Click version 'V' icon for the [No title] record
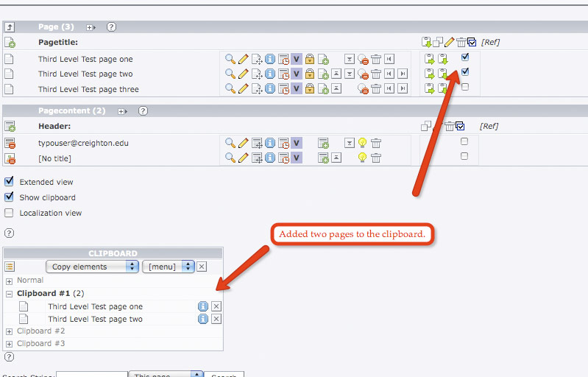 click(x=297, y=158)
